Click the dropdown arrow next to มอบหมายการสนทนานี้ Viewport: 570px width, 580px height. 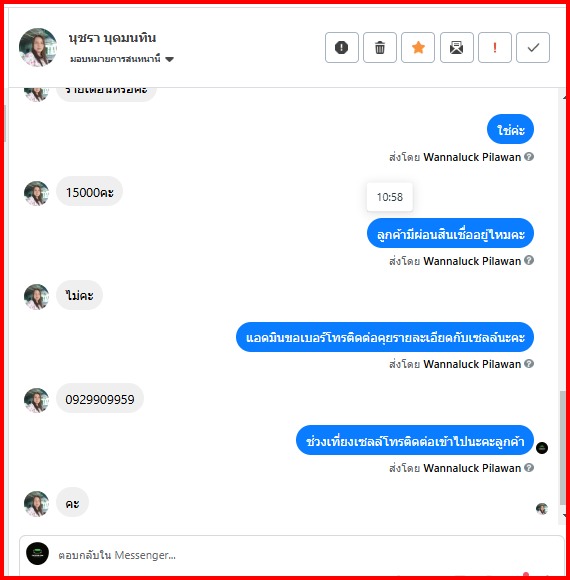[169, 59]
